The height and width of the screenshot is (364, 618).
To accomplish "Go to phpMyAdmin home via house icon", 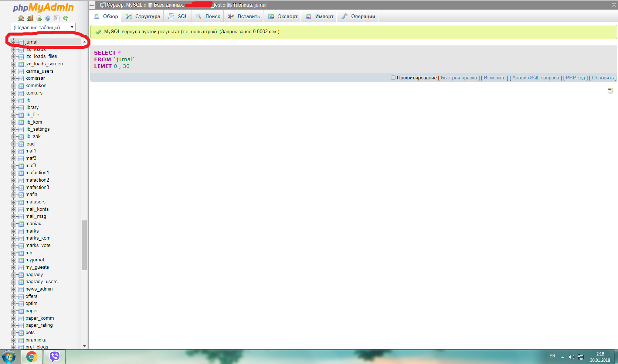I will pyautogui.click(x=21, y=18).
